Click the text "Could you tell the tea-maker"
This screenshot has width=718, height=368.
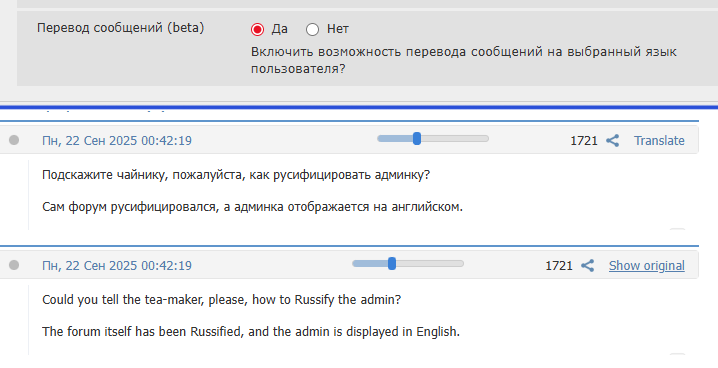(x=124, y=300)
